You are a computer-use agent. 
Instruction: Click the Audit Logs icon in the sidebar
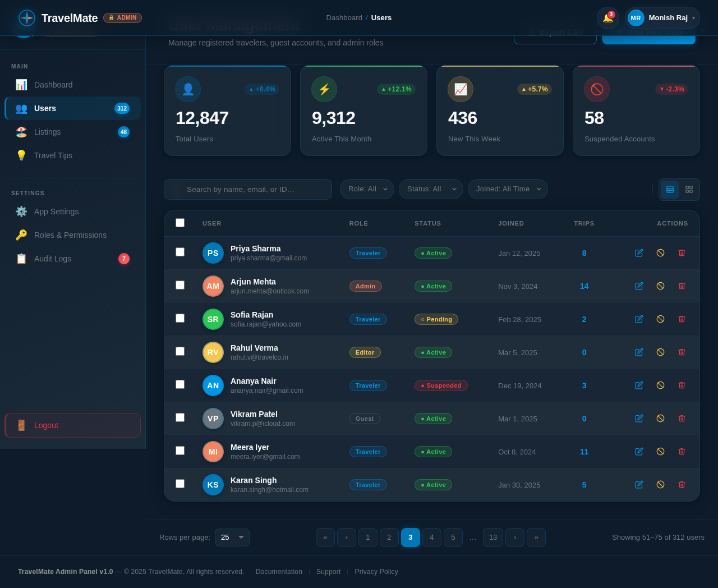point(21,259)
